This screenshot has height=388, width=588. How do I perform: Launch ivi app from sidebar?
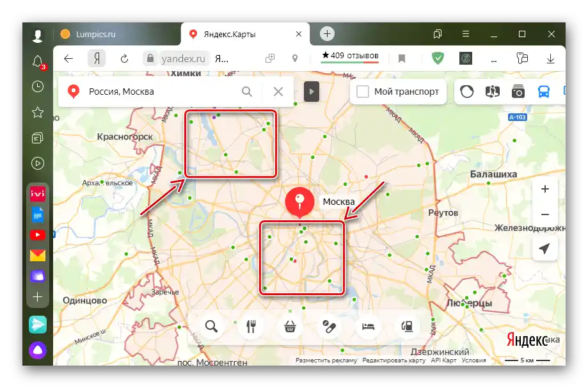click(38, 194)
